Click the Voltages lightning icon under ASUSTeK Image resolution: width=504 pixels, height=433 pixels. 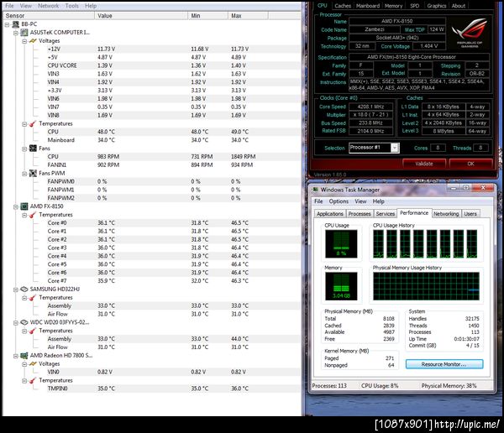click(33, 41)
